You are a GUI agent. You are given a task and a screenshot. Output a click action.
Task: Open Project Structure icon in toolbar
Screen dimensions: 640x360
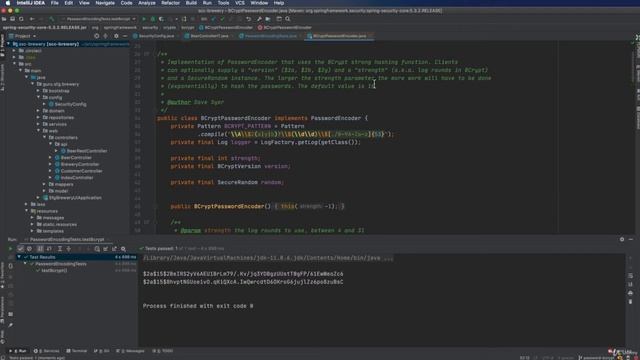268,19
